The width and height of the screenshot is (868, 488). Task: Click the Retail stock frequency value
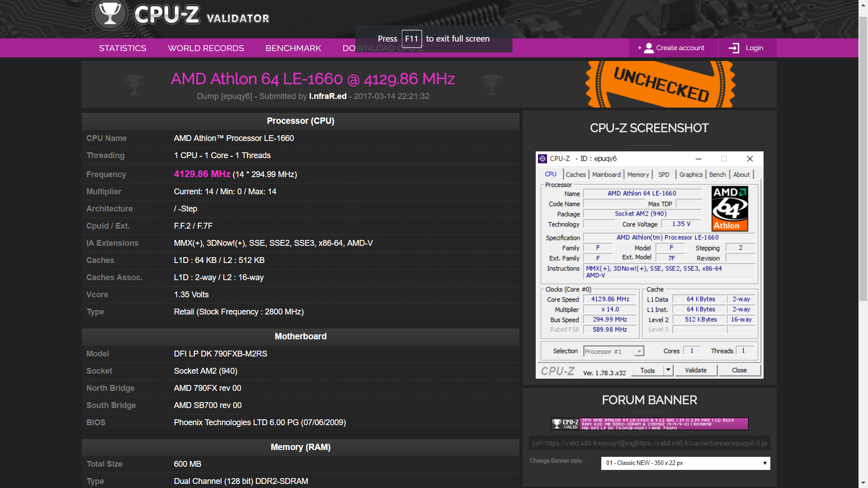coord(239,312)
